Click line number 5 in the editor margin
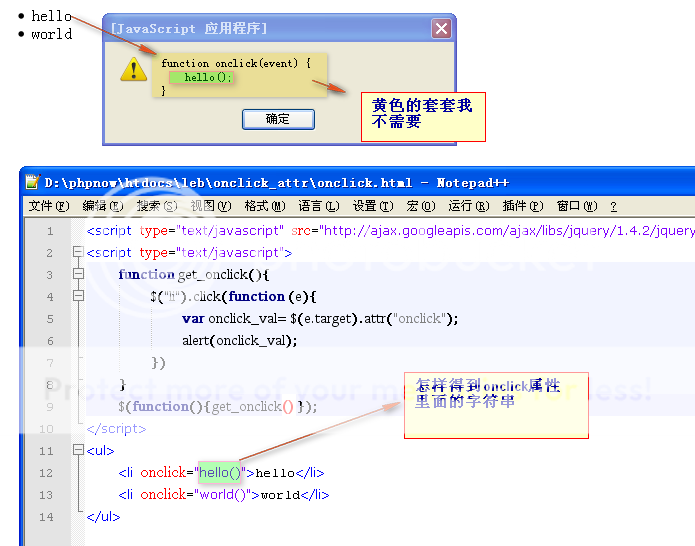 tap(50, 319)
